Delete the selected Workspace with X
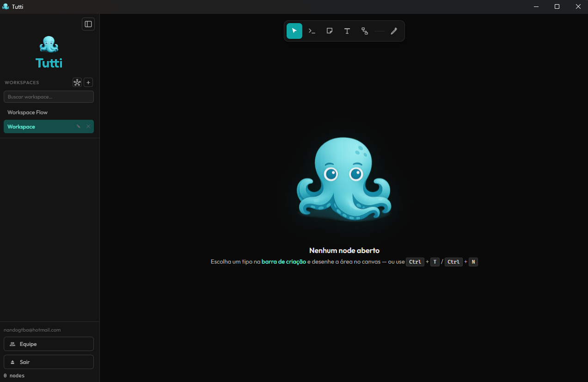The image size is (588, 382). [88, 126]
